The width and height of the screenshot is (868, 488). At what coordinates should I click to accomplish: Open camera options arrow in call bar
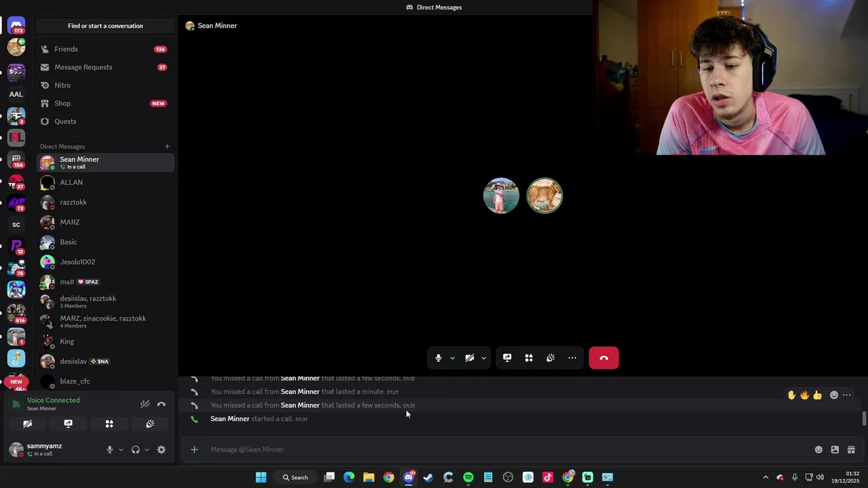(484, 358)
